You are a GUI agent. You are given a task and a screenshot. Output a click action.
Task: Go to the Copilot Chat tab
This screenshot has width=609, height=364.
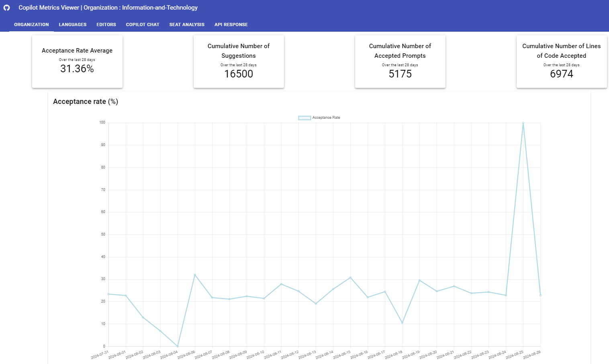pyautogui.click(x=143, y=24)
